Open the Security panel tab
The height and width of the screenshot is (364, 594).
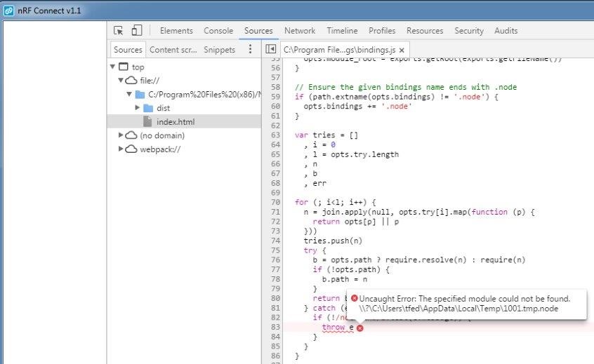pos(469,31)
